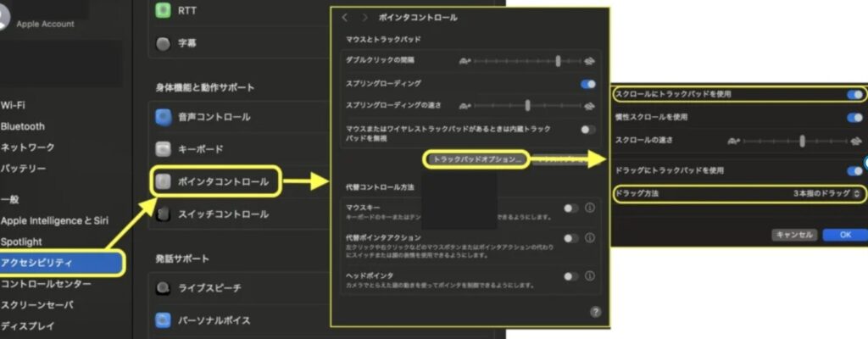
Task: Click the info icon beside マウスキー
Action: pos(590,208)
